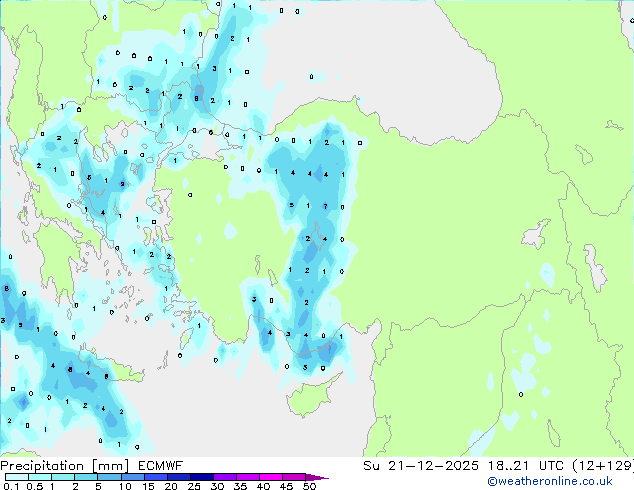Click the 'Su 21-12-2025' forecast date text
Screen dimensions: 634x490
point(421,466)
